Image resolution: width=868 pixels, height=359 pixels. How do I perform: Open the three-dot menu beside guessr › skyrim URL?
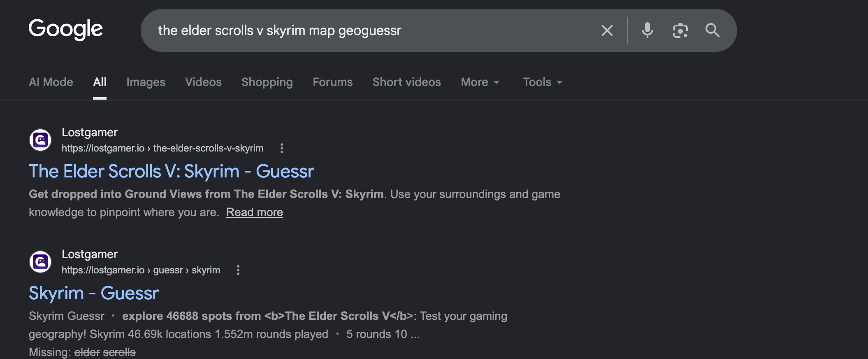click(x=238, y=270)
